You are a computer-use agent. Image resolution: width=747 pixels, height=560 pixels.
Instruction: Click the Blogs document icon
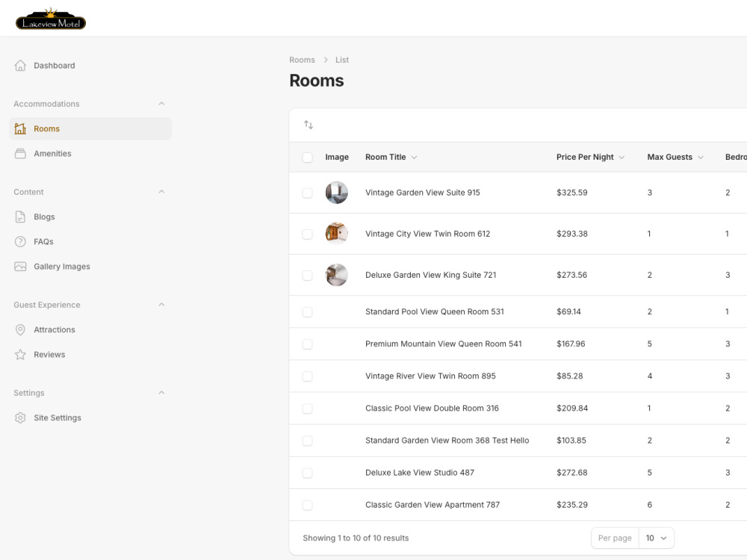click(20, 217)
